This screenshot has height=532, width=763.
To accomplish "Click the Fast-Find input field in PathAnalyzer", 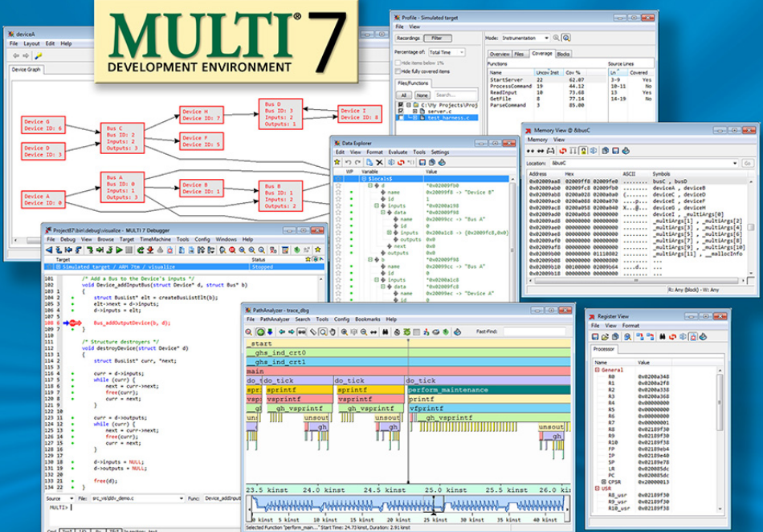I will (534, 331).
